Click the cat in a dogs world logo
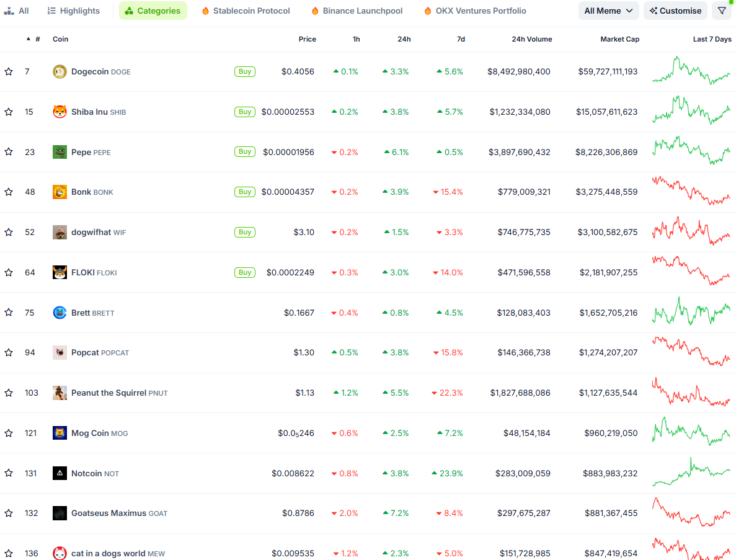The width and height of the screenshot is (744, 560). pyautogui.click(x=60, y=553)
